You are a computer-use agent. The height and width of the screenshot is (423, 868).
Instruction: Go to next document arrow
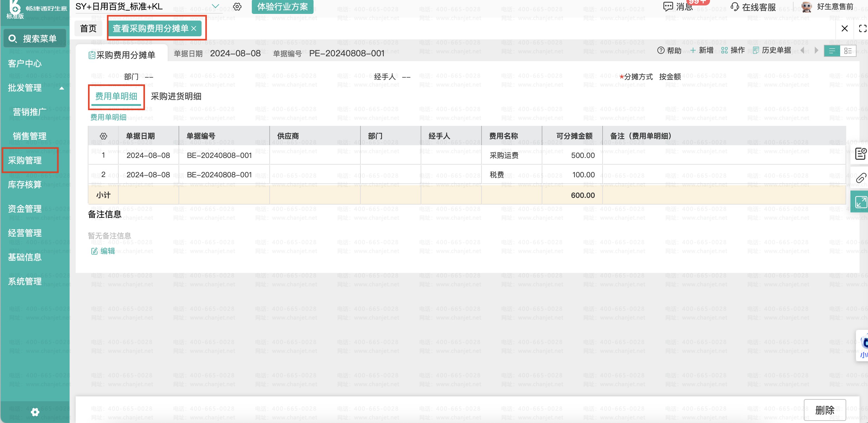point(816,50)
